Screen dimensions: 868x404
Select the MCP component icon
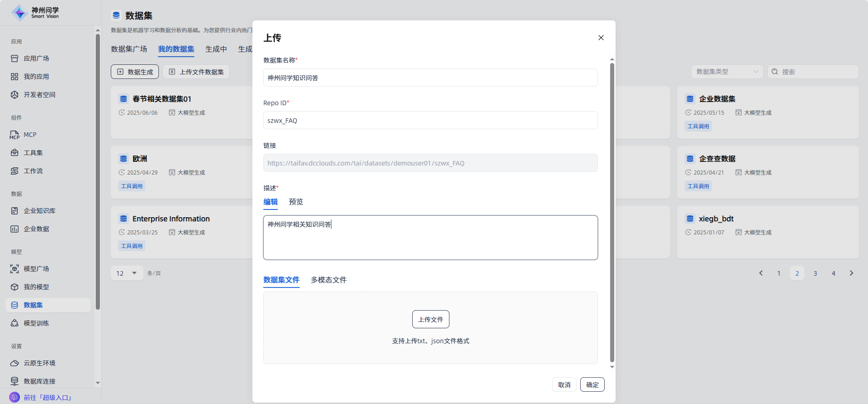click(x=15, y=135)
